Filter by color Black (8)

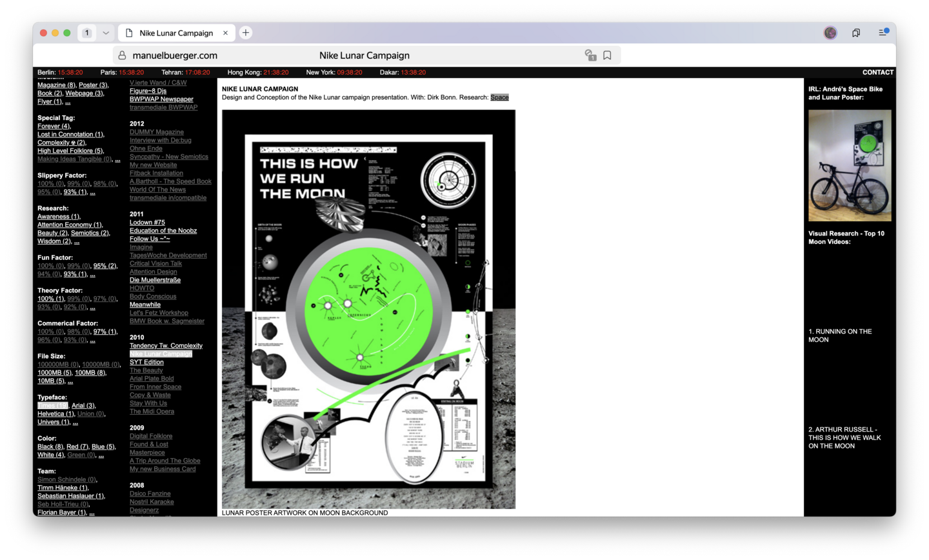click(x=50, y=447)
